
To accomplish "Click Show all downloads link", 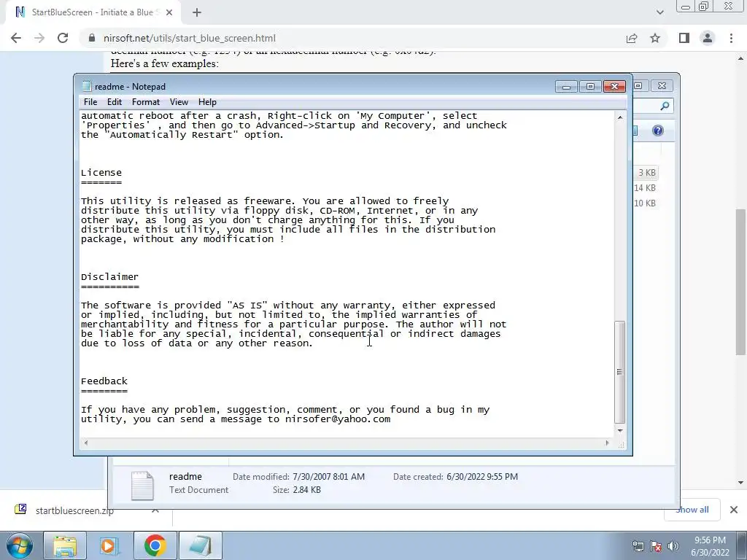I will click(692, 510).
